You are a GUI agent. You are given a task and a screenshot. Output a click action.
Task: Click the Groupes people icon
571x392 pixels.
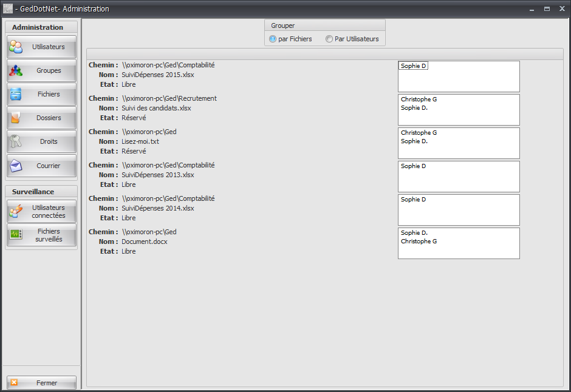click(16, 70)
